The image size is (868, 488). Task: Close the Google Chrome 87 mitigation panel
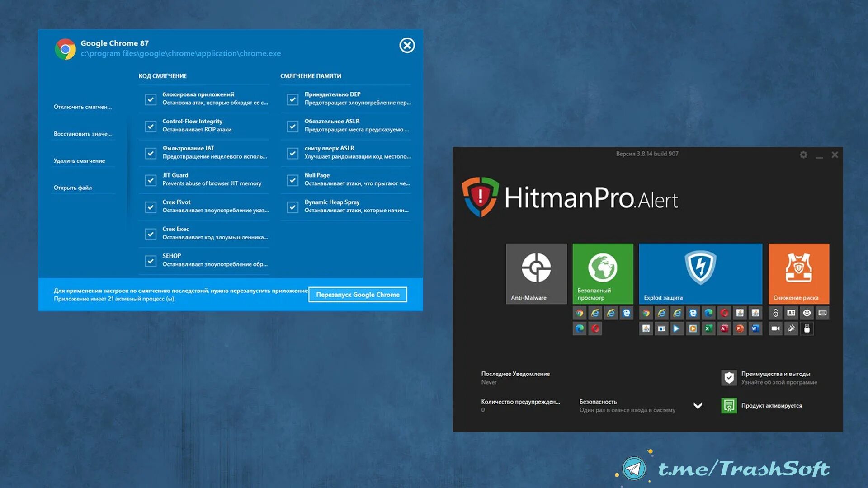coord(407,45)
